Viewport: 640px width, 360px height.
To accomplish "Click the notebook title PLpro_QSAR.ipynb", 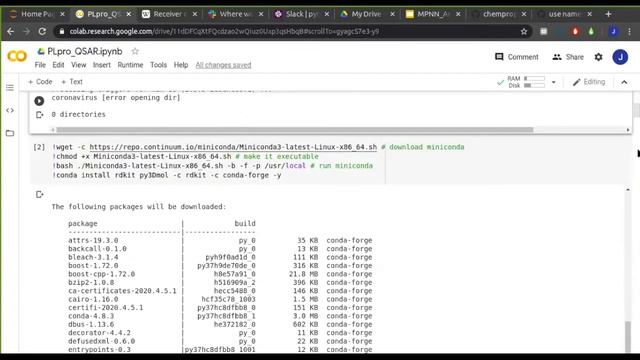I will pos(84,51).
